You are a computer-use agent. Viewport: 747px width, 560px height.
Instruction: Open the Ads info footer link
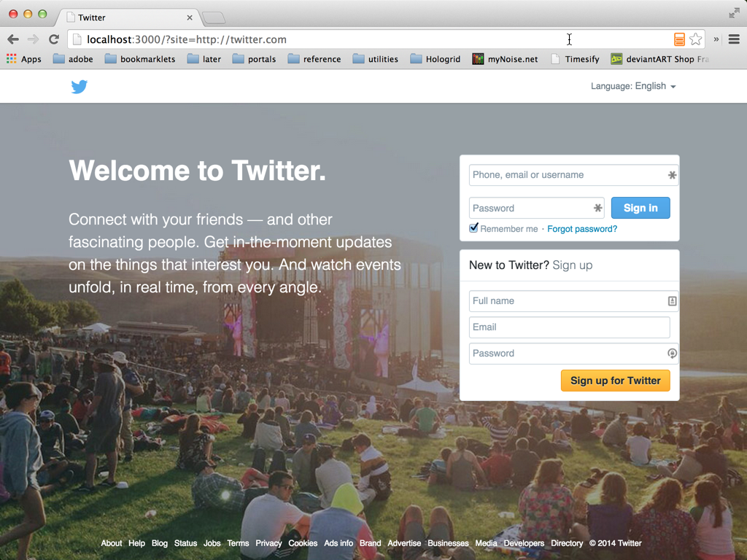(x=338, y=543)
